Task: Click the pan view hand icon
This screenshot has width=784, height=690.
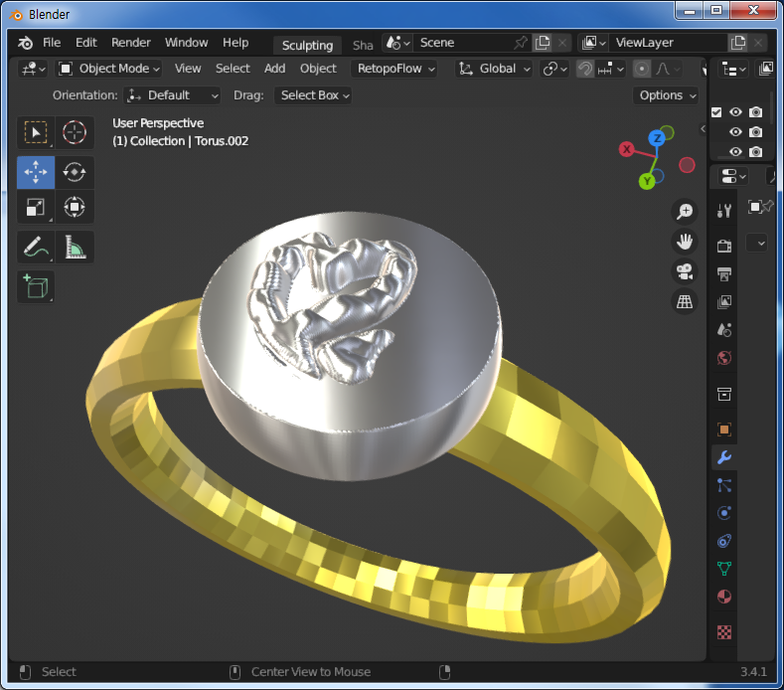Action: pos(685,242)
